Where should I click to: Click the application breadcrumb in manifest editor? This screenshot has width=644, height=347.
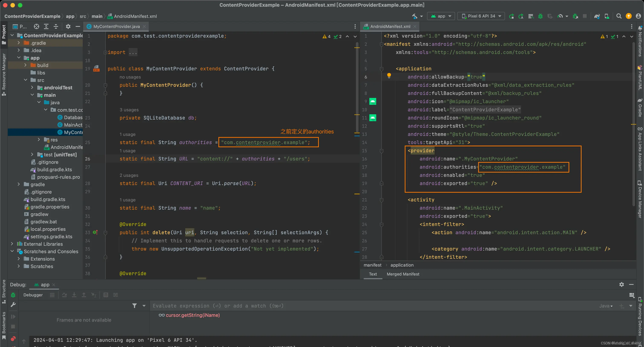pyautogui.click(x=402, y=265)
